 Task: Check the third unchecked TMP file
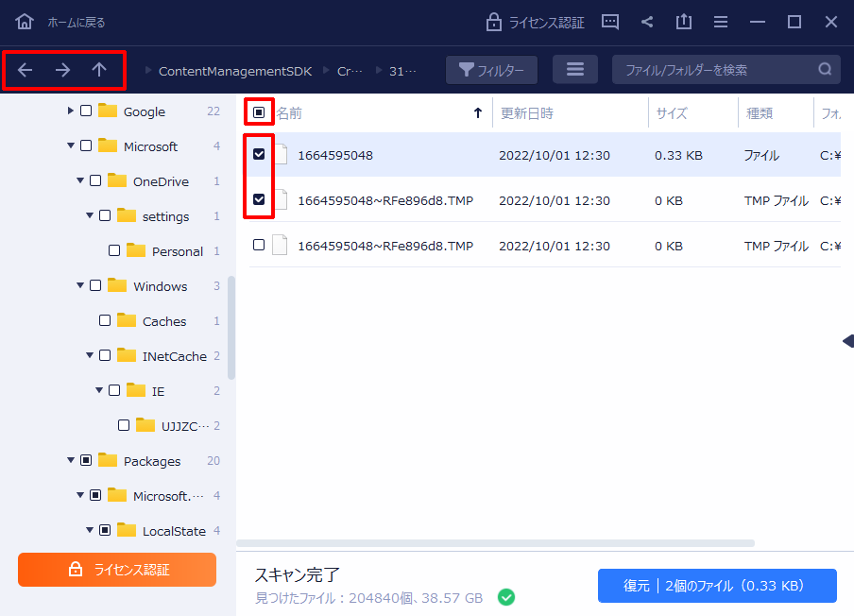coord(259,246)
